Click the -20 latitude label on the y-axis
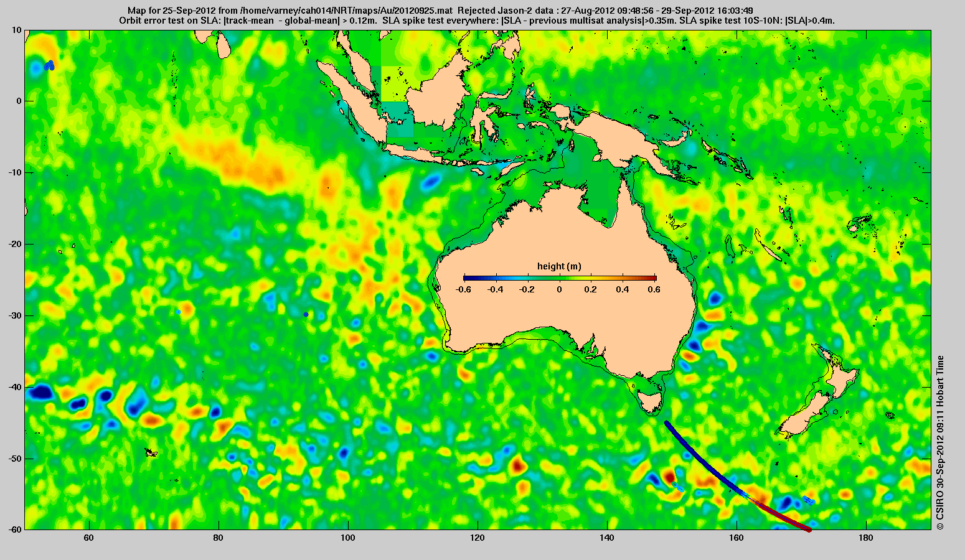This screenshot has height=560, width=965. tap(15, 244)
